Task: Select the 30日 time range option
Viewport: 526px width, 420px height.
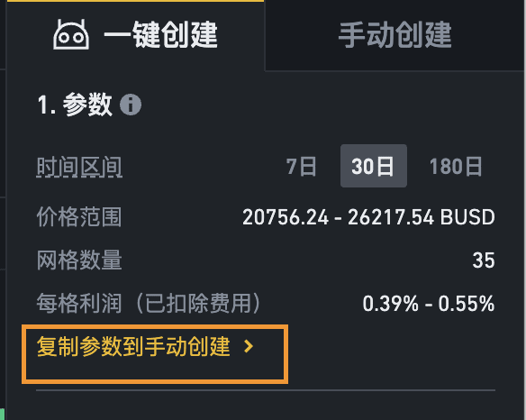Action: pyautogui.click(x=374, y=166)
